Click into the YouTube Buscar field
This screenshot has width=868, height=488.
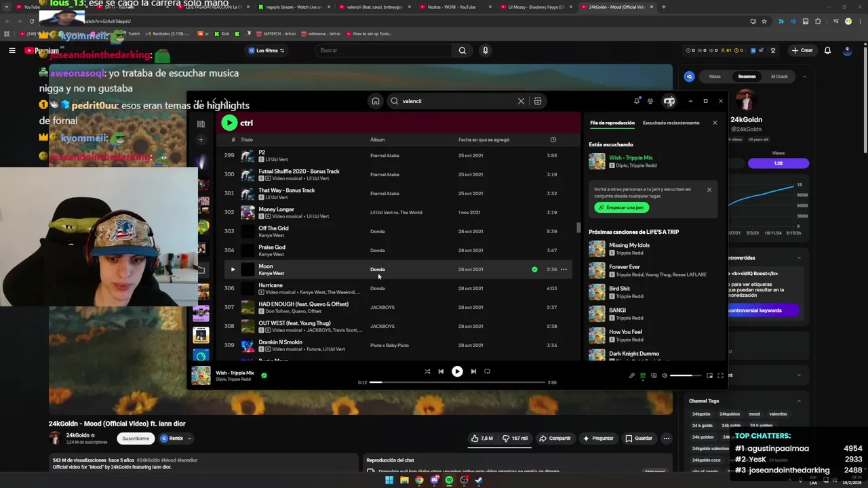pos(383,50)
